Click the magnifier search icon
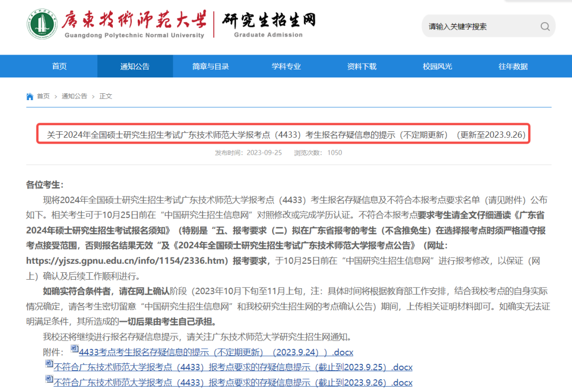572x392 pixels. coord(545,26)
